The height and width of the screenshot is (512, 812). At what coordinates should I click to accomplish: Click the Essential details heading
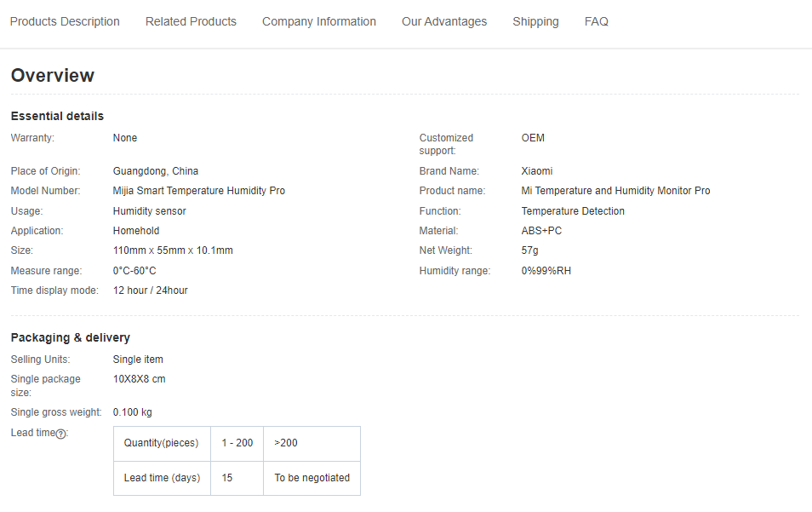pos(58,116)
